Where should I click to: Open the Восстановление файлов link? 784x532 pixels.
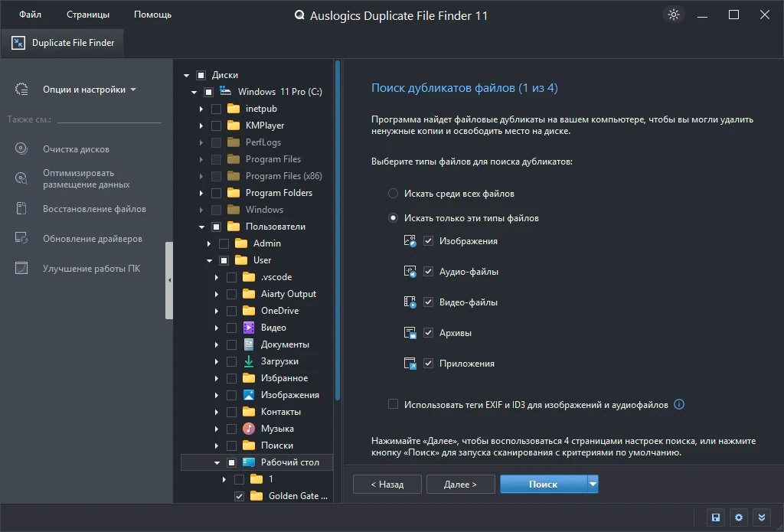[94, 209]
